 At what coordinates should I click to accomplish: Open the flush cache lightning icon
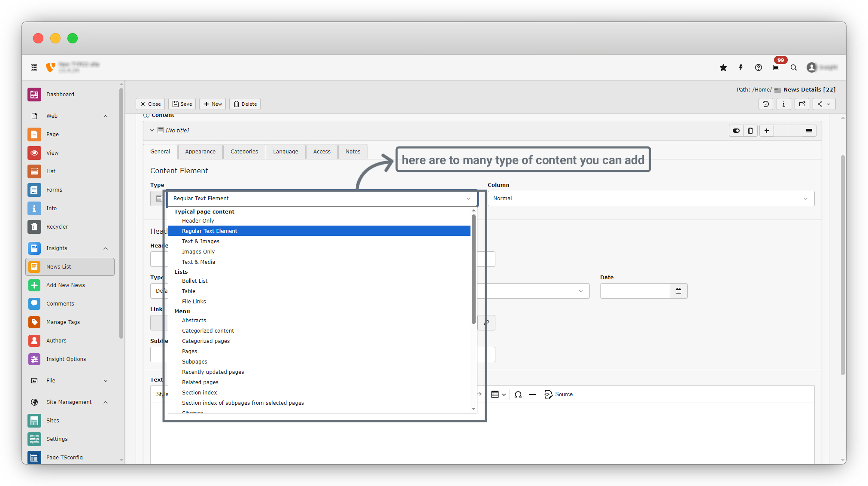(x=741, y=67)
